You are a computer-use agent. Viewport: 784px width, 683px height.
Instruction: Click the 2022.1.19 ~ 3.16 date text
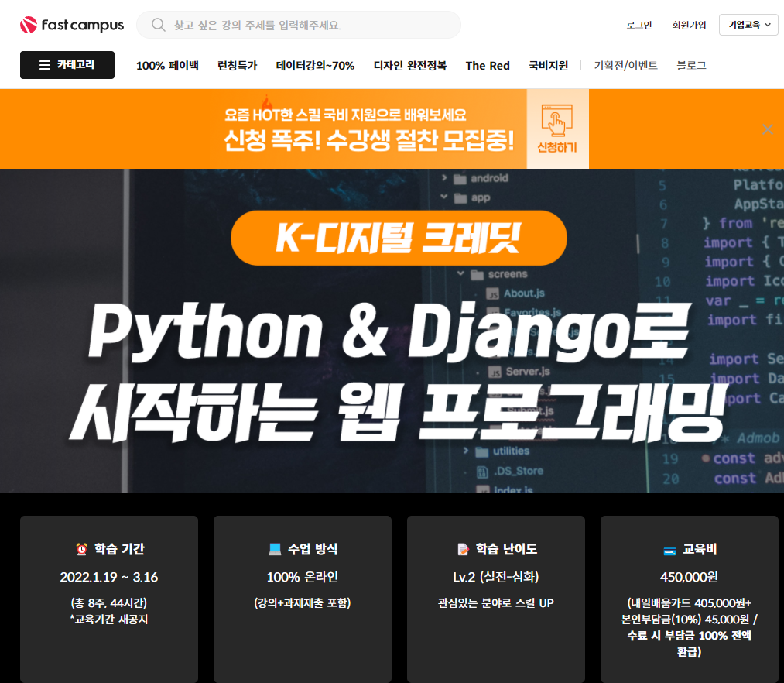pyautogui.click(x=109, y=577)
